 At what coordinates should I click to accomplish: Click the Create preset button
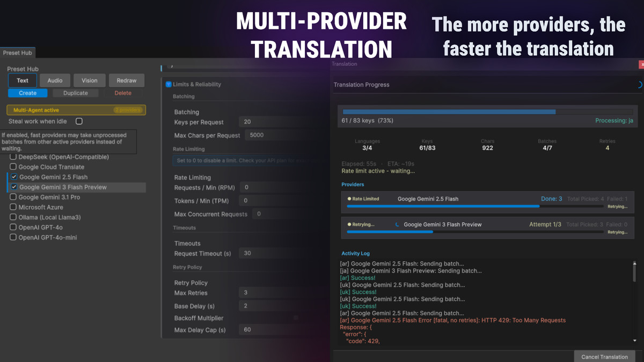(28, 93)
